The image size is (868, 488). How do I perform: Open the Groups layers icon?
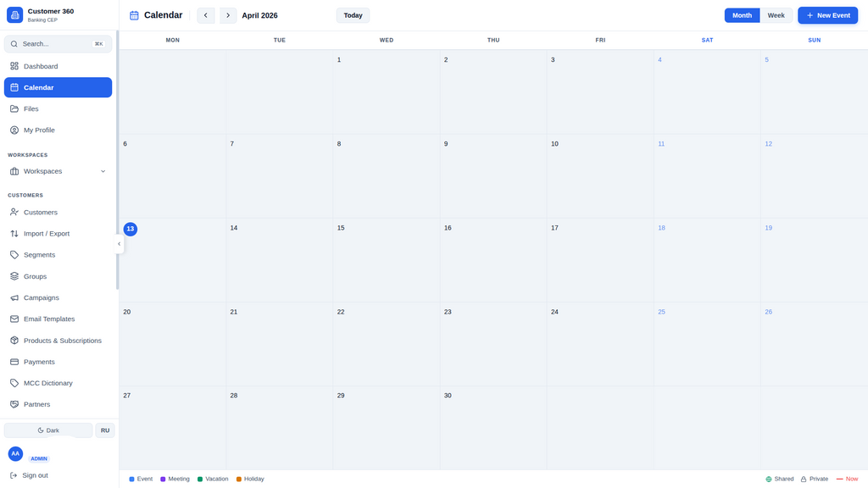pos(14,276)
